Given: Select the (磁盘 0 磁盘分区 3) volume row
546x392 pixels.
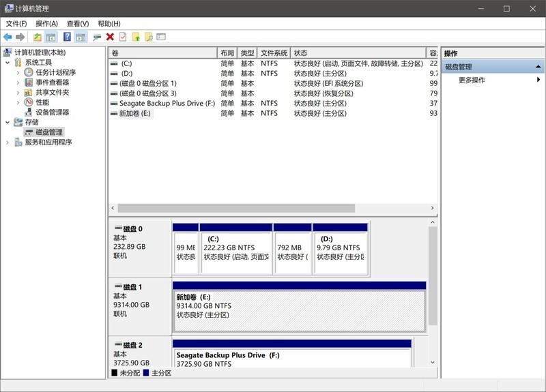Looking at the screenshot, I should pyautogui.click(x=273, y=93).
